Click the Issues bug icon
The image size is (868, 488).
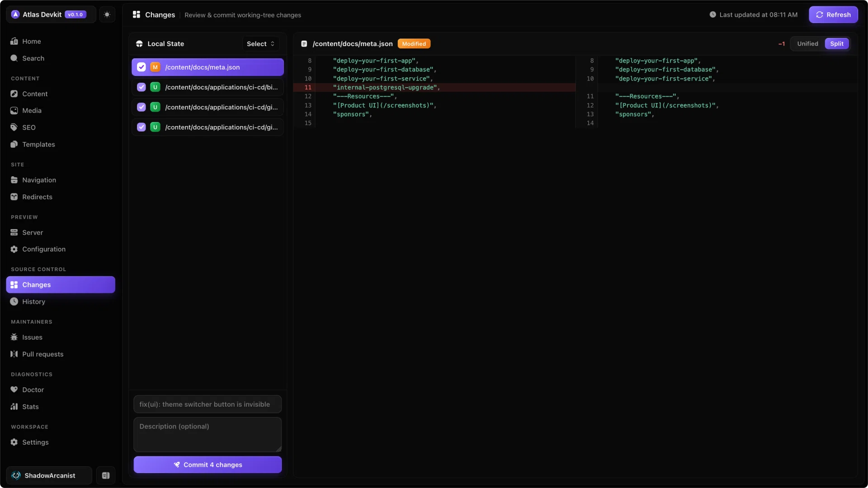pyautogui.click(x=14, y=337)
